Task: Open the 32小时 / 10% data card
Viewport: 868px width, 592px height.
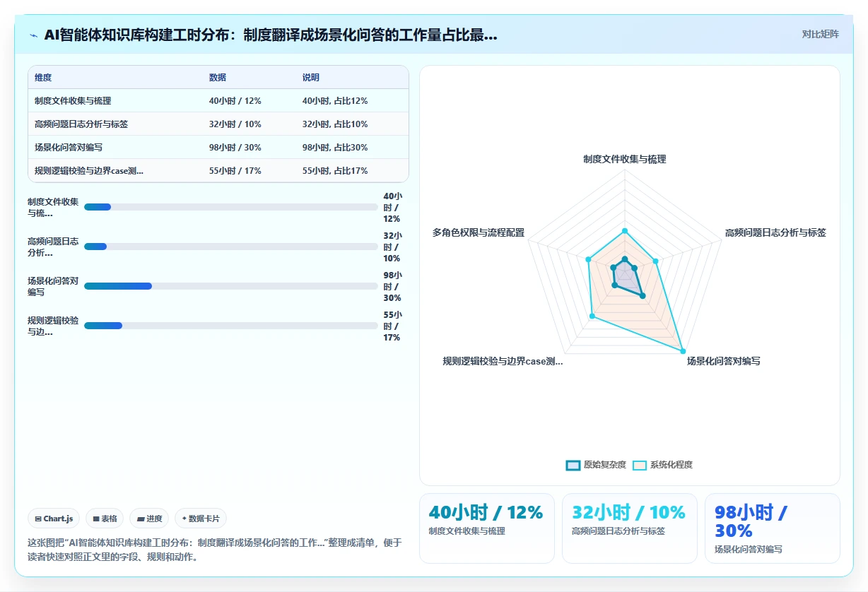Action: (630, 528)
